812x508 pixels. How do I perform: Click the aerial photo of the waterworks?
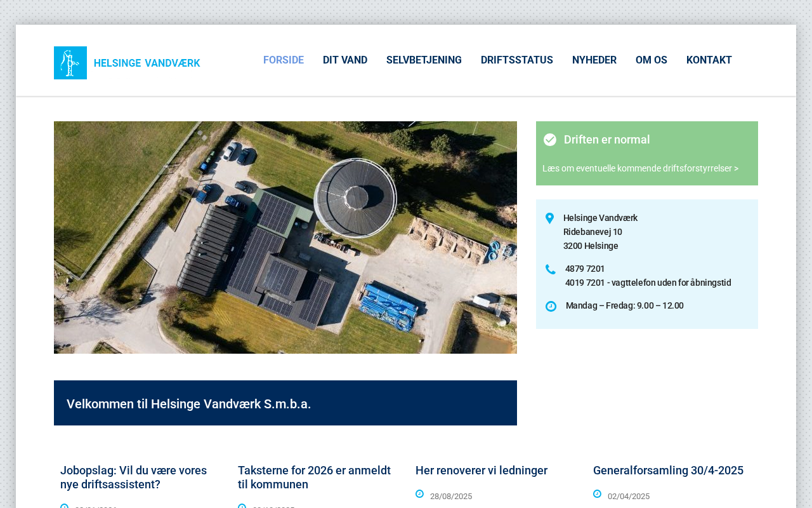click(x=285, y=237)
